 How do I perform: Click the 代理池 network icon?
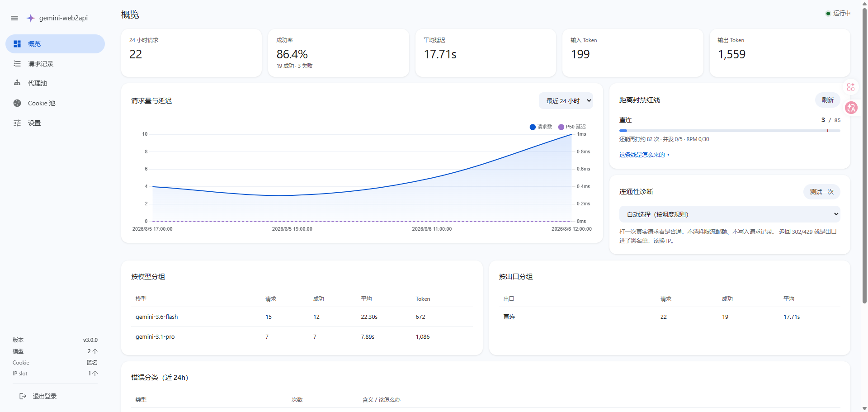[x=17, y=83]
